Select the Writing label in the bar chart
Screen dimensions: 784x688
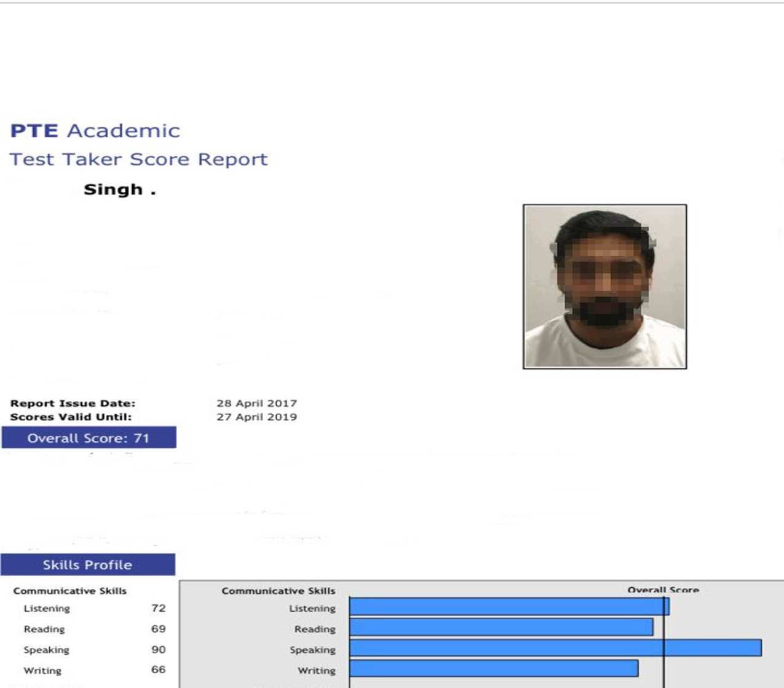pyautogui.click(x=317, y=671)
